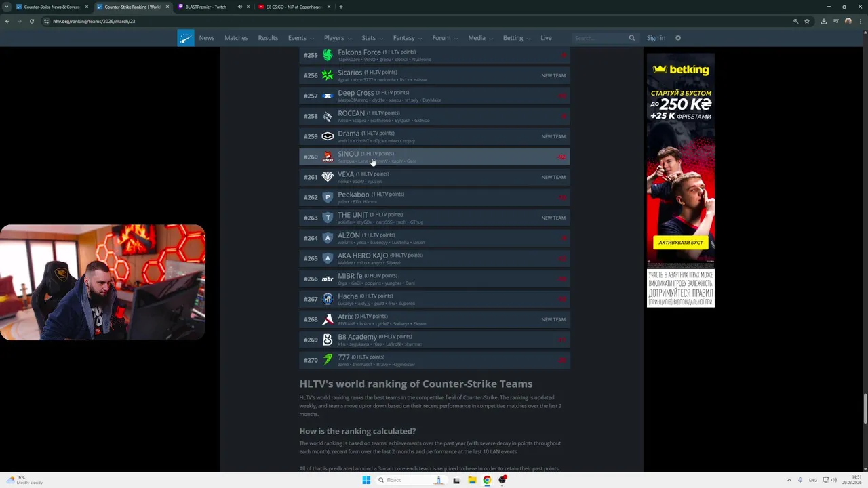
Task: Open Chrome profile avatar
Action: (848, 21)
